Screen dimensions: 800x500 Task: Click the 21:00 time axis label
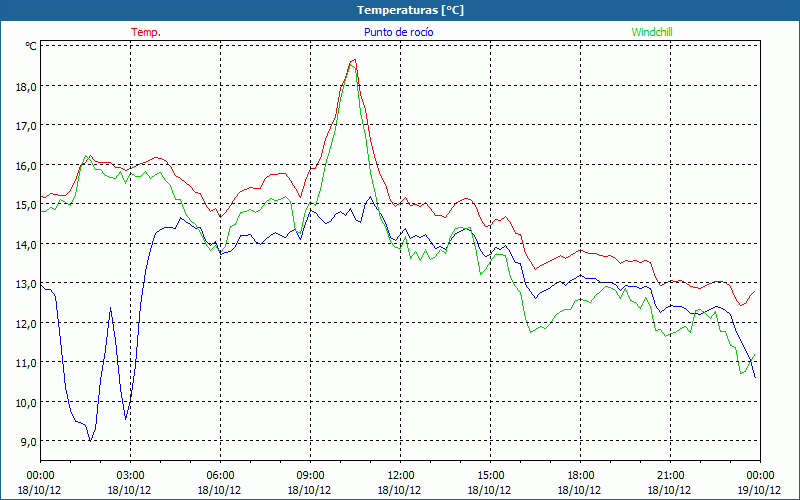point(670,476)
